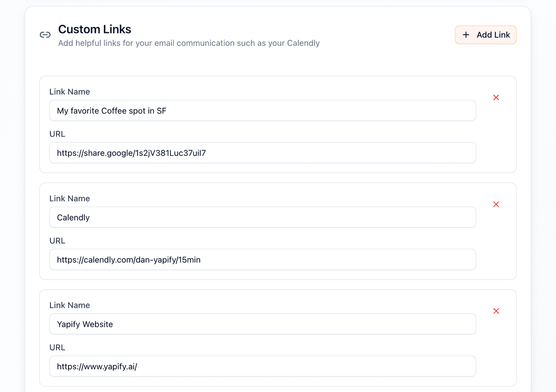This screenshot has height=392, width=556.
Task: Click inside the Calendly link name field
Action: tap(263, 217)
